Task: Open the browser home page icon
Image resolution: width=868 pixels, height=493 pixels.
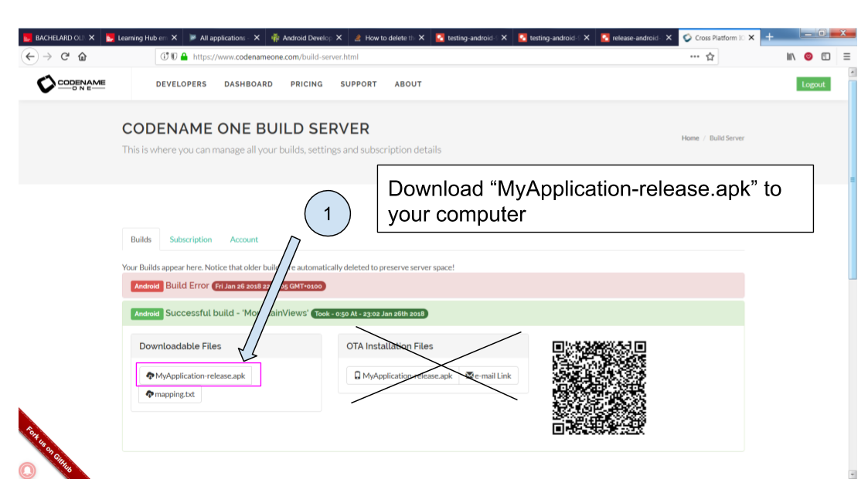Action: point(83,56)
